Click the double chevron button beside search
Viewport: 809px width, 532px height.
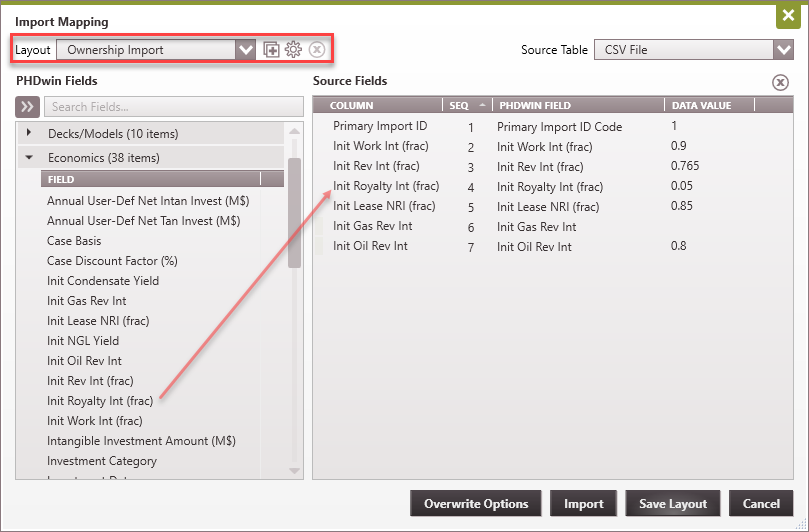[27, 107]
